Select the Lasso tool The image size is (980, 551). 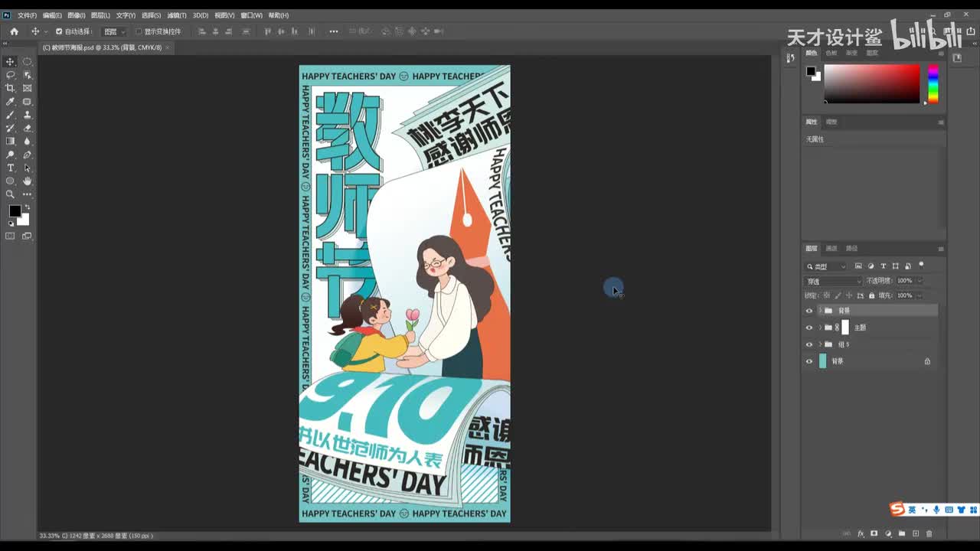[10, 75]
